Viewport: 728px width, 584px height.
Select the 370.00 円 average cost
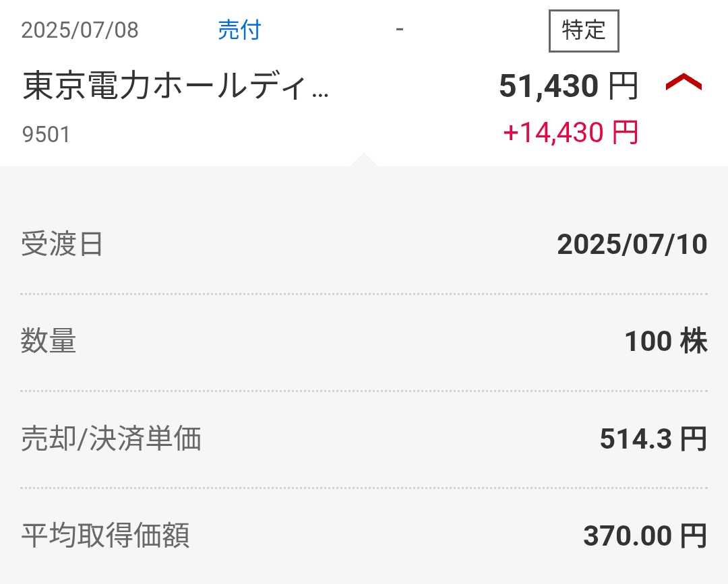(644, 537)
